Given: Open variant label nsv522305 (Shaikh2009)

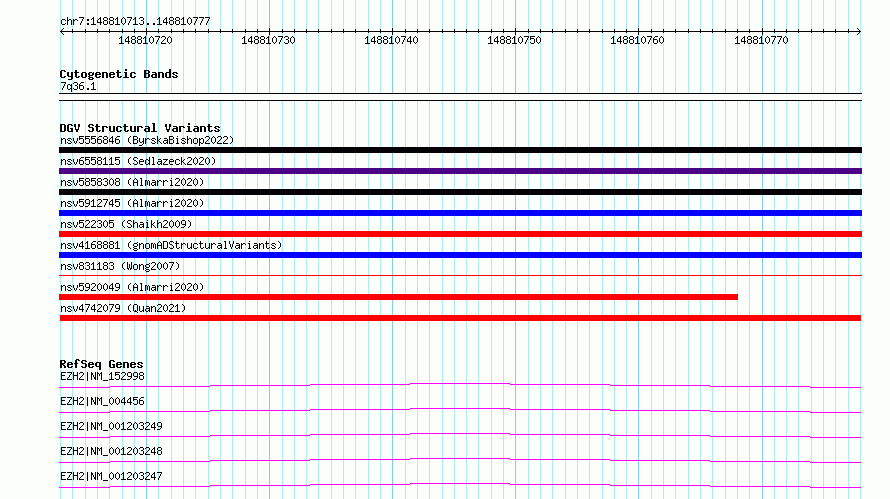Looking at the screenshot, I should click(126, 224).
